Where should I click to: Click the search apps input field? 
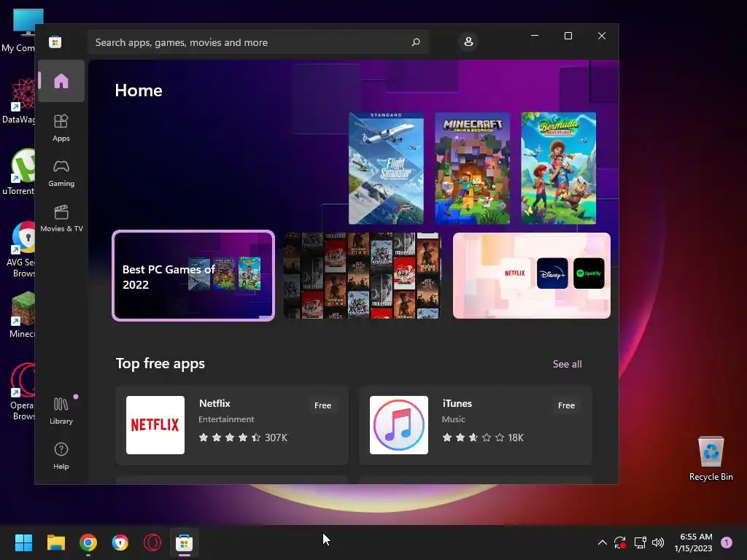[x=258, y=42]
